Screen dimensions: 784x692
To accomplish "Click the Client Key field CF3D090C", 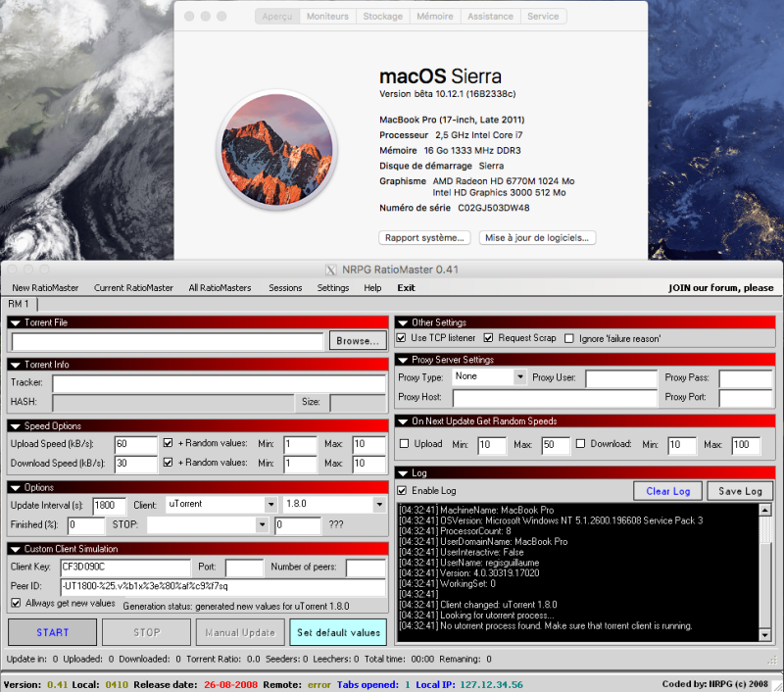I will pyautogui.click(x=125, y=567).
